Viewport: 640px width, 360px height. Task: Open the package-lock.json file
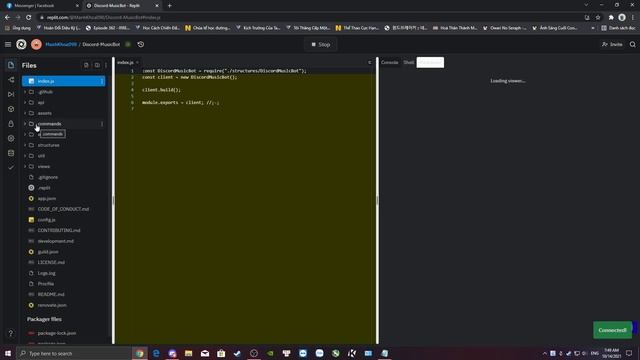tap(57, 333)
